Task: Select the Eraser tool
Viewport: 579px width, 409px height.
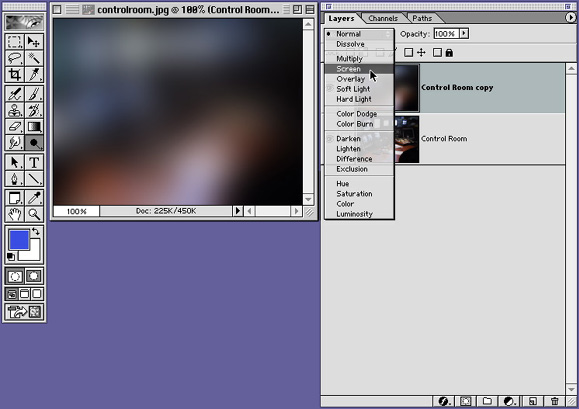Action: tap(14, 127)
